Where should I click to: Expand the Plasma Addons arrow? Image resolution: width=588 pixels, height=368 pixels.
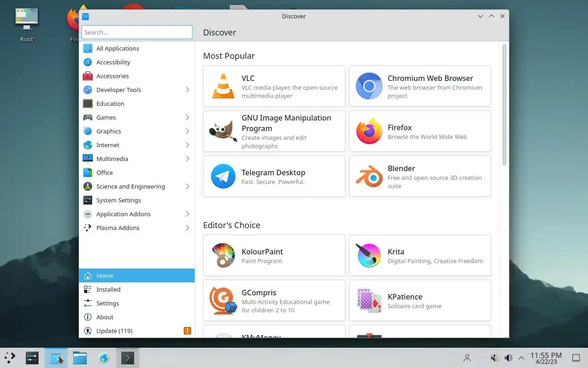(187, 228)
